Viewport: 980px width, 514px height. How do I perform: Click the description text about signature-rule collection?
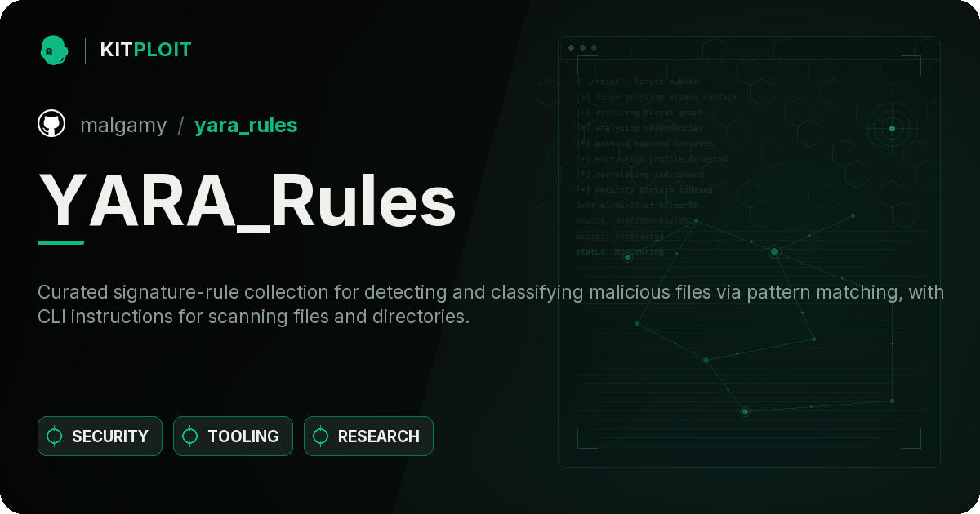pos(491,304)
